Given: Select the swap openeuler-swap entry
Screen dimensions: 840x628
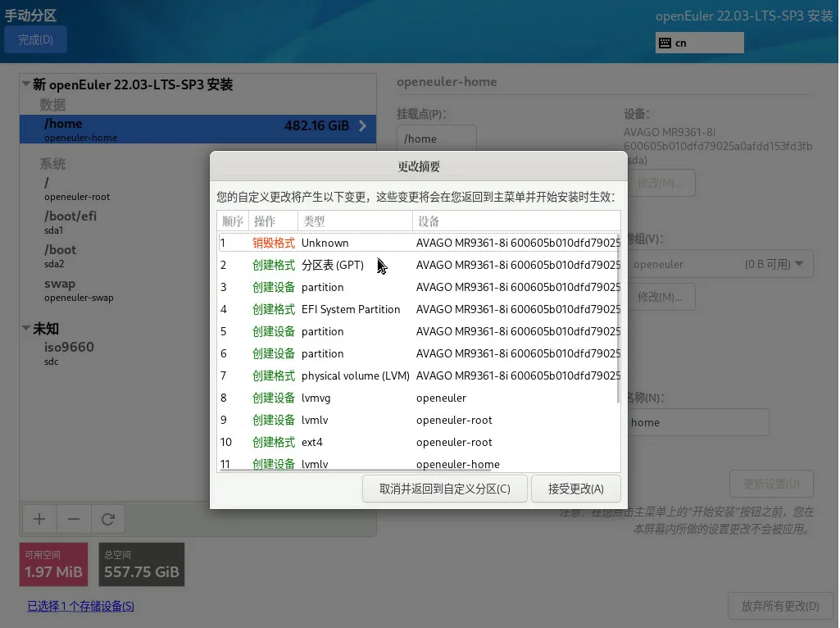Looking at the screenshot, I should click(x=114, y=290).
